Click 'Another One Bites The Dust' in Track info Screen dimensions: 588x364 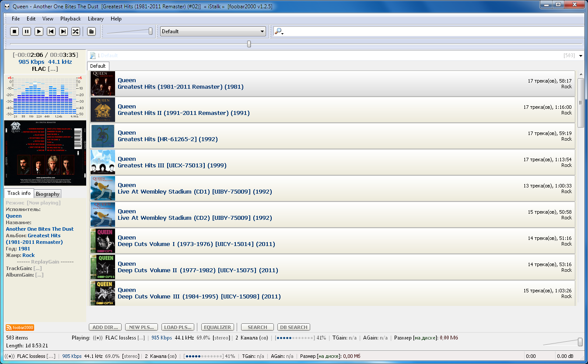[x=40, y=229]
